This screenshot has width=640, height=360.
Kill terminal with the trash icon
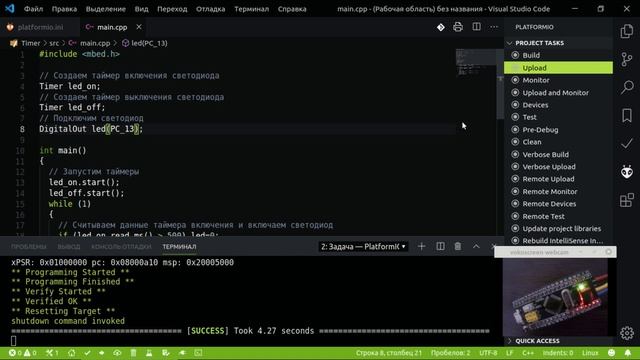[x=458, y=247]
